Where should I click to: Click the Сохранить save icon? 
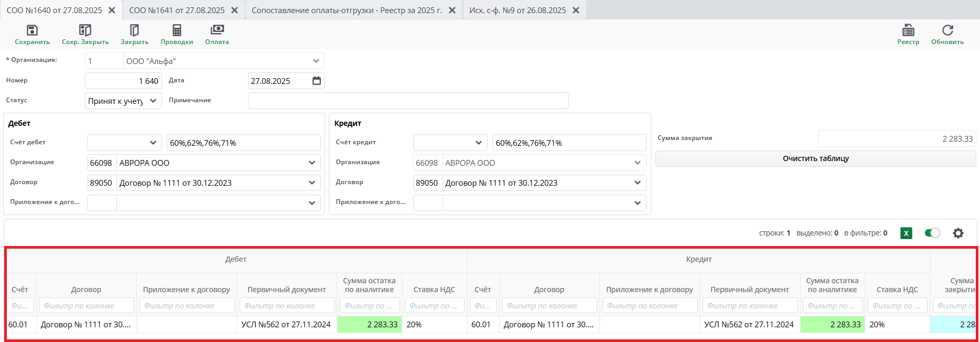(32, 30)
